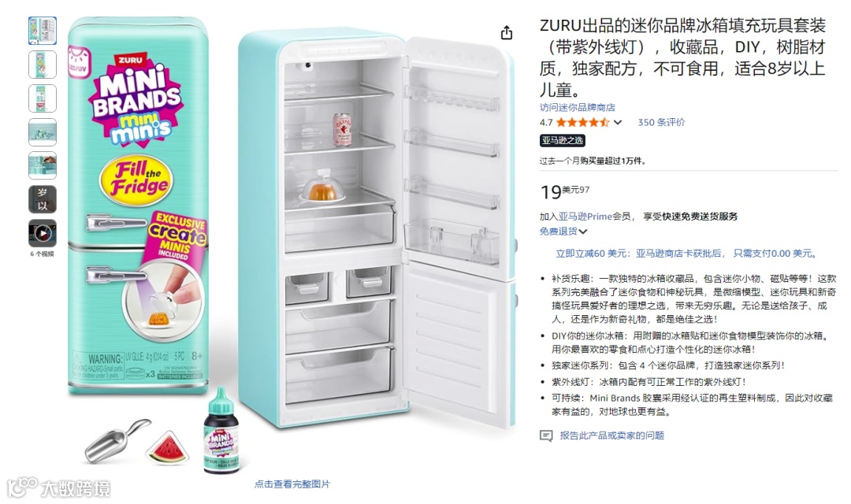Expand the 免费退货 free returns chevron
851x504 pixels.
pos(583,232)
